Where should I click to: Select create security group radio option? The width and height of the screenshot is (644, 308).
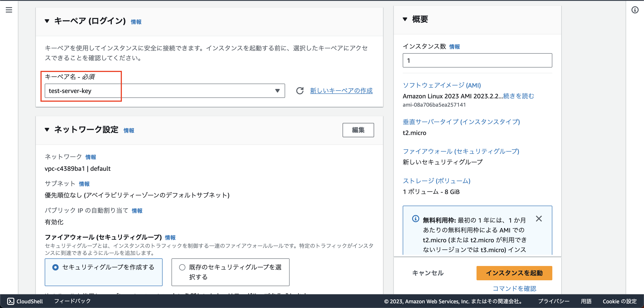click(x=55, y=267)
